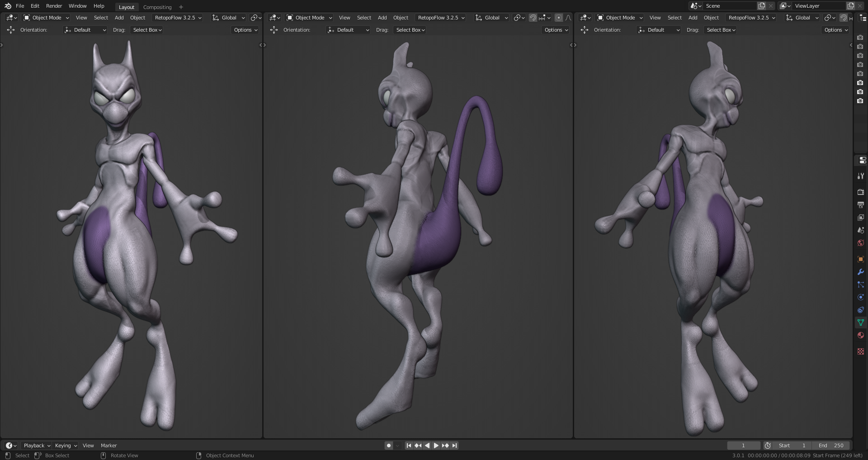Open the Render properties tab
Viewport: 868px width, 460px height.
(861, 192)
